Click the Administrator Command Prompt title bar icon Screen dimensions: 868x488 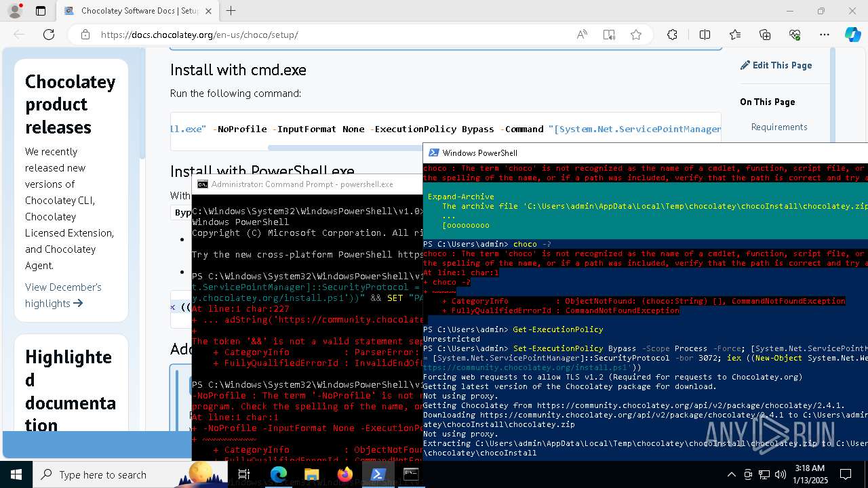pyautogui.click(x=202, y=184)
